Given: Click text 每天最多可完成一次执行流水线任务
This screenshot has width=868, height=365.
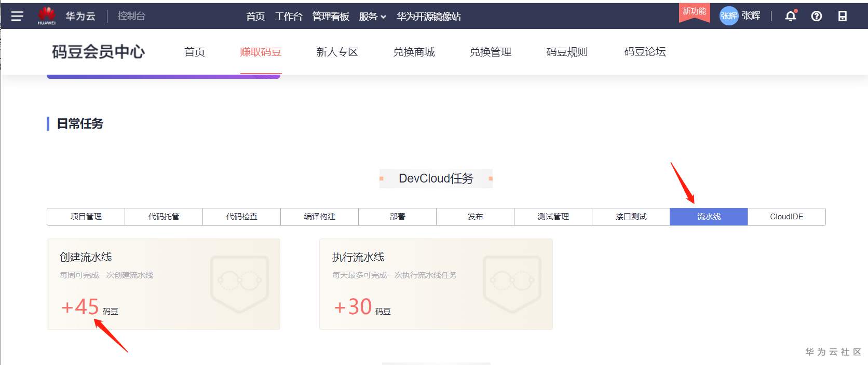Looking at the screenshot, I should 395,275.
